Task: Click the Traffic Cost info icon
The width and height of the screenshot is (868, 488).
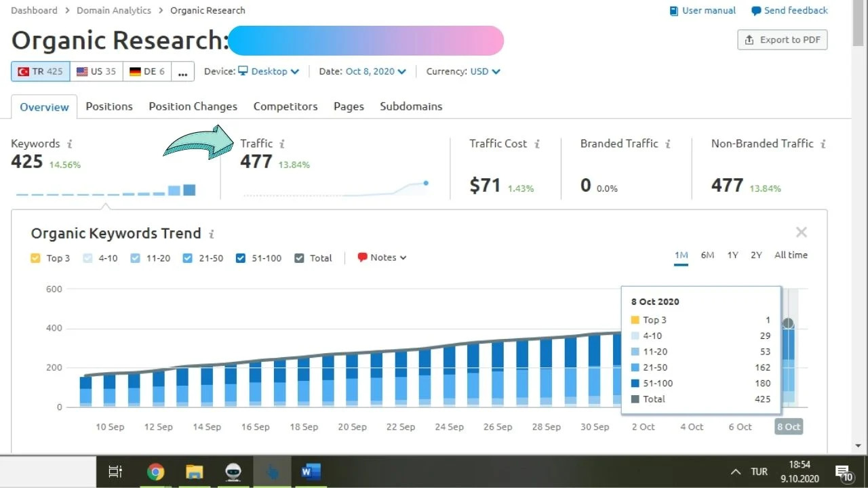Action: coord(537,144)
